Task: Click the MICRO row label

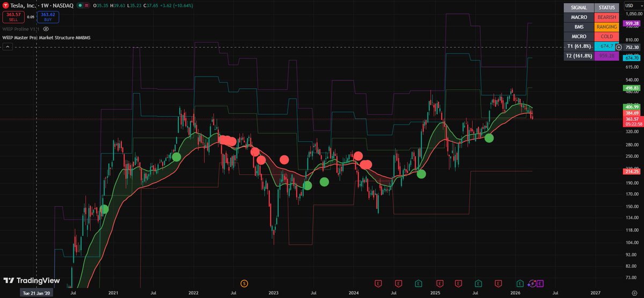Action: click(x=579, y=37)
